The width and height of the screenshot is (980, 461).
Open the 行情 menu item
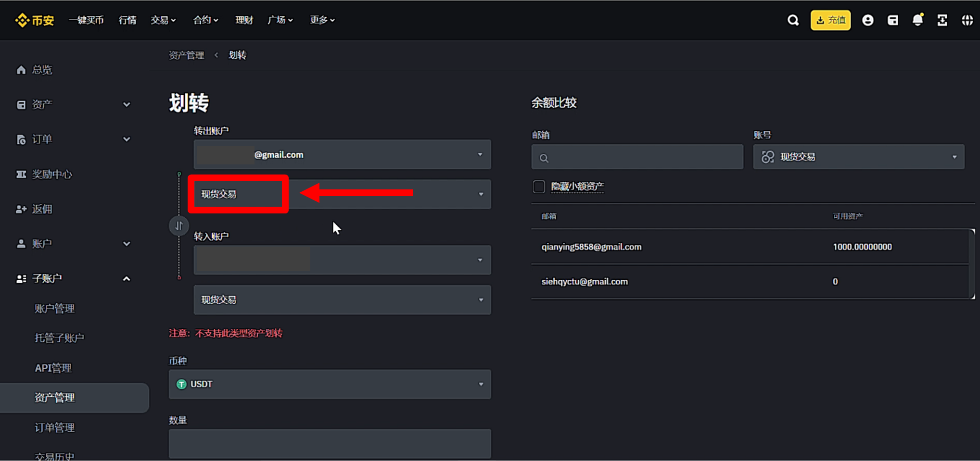pyautogui.click(x=127, y=20)
